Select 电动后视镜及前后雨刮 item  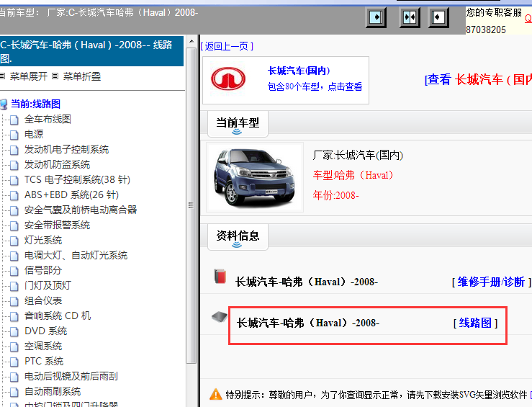(x=71, y=376)
